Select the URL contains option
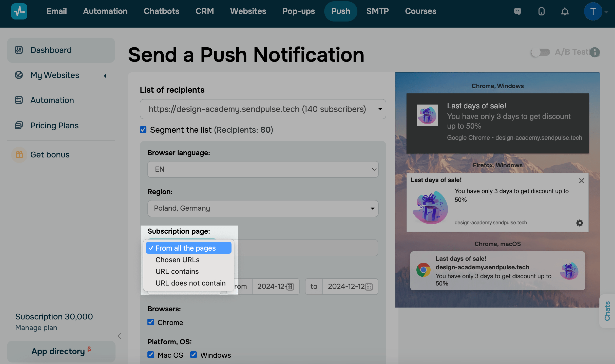Image resolution: width=615 pixels, height=364 pixels. (177, 271)
